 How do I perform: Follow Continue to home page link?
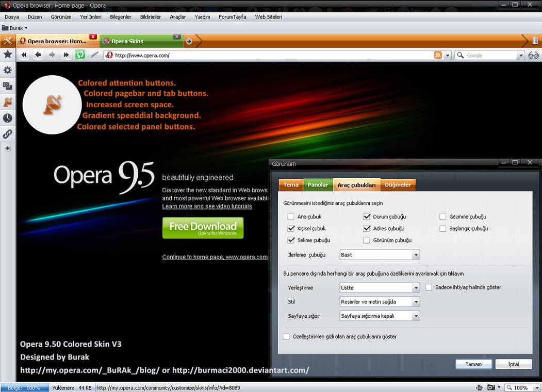(215, 257)
